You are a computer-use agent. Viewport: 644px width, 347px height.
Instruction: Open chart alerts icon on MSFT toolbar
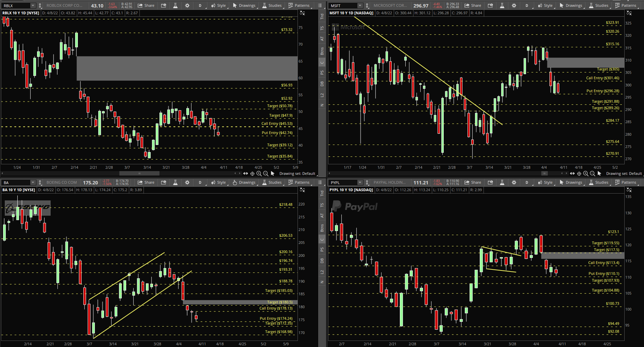point(491,5)
